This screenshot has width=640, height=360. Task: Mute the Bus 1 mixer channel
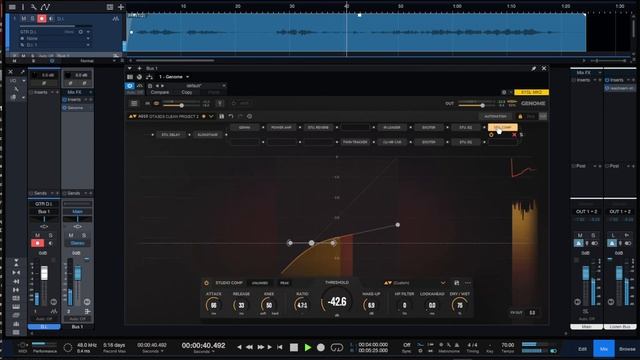tap(71, 236)
